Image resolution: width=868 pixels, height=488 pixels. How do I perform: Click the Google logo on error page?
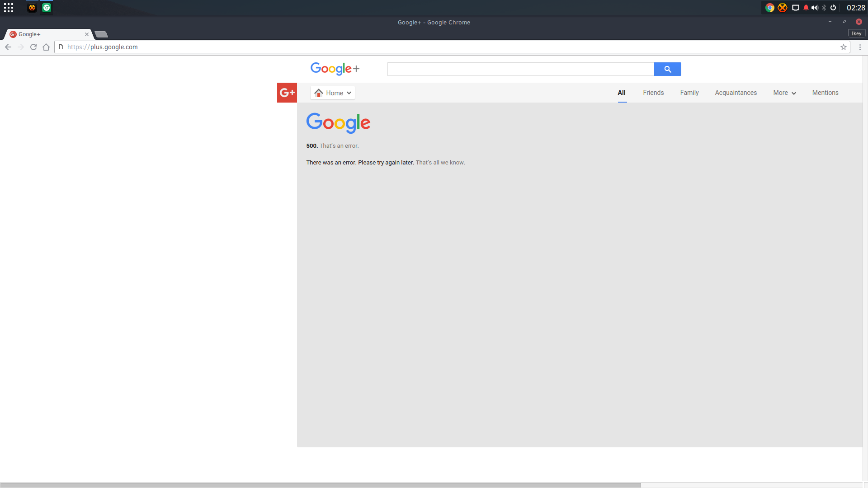point(338,123)
